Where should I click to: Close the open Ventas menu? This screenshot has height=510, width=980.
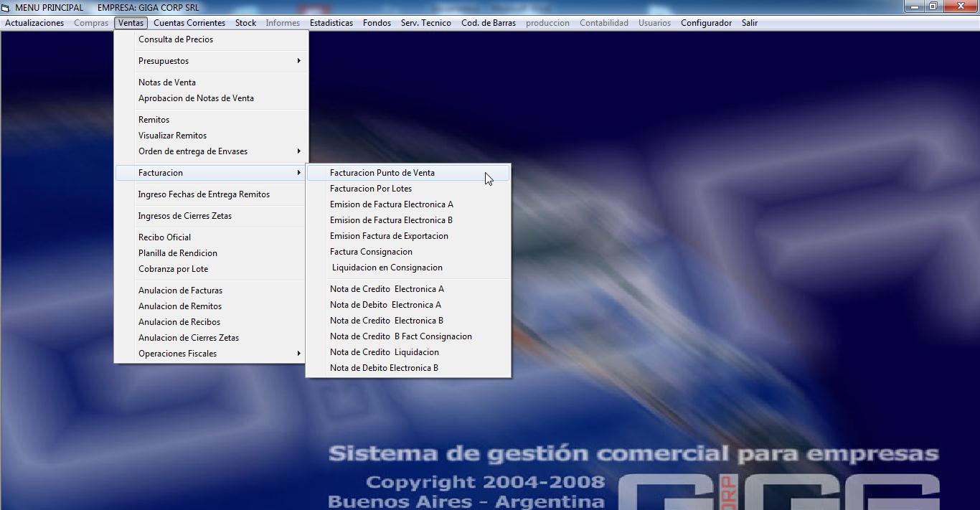(131, 23)
